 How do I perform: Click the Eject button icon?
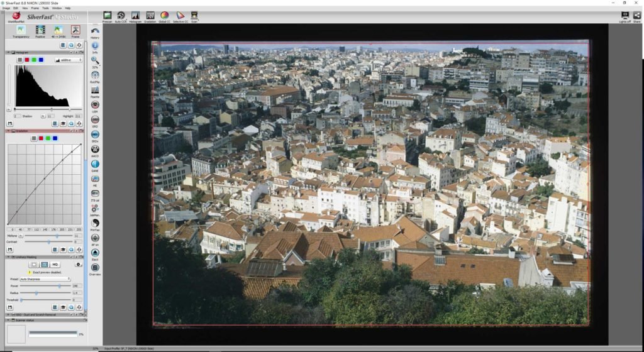(95, 252)
